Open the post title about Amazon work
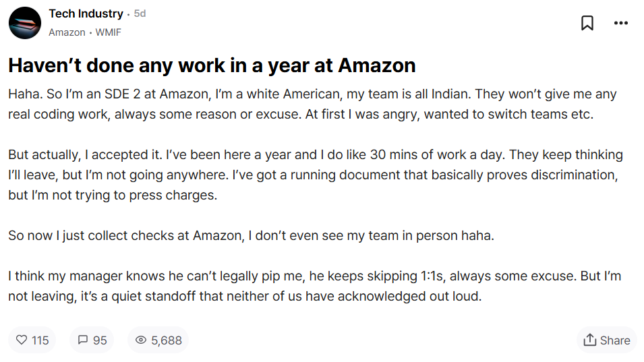Screen dimensions: 644x362 pos(212,65)
